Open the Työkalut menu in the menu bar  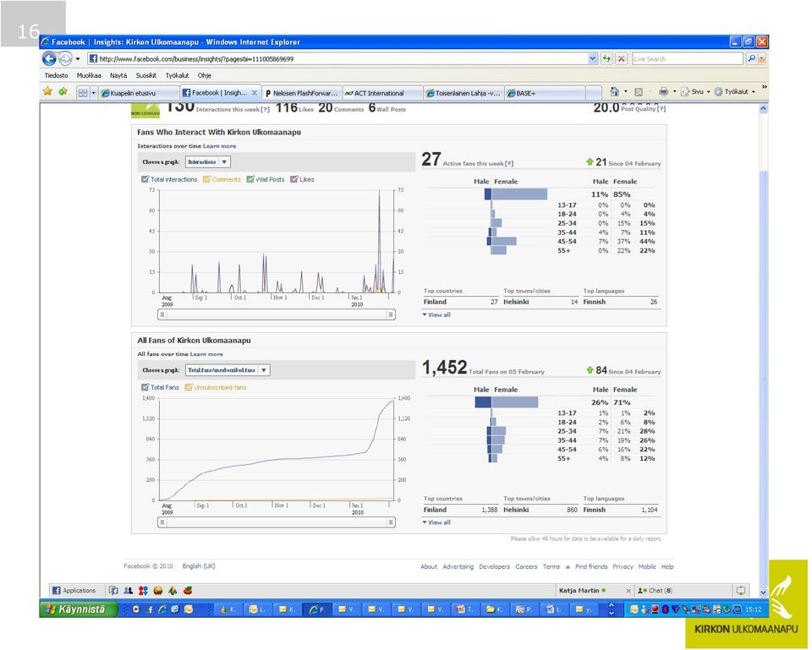click(177, 75)
